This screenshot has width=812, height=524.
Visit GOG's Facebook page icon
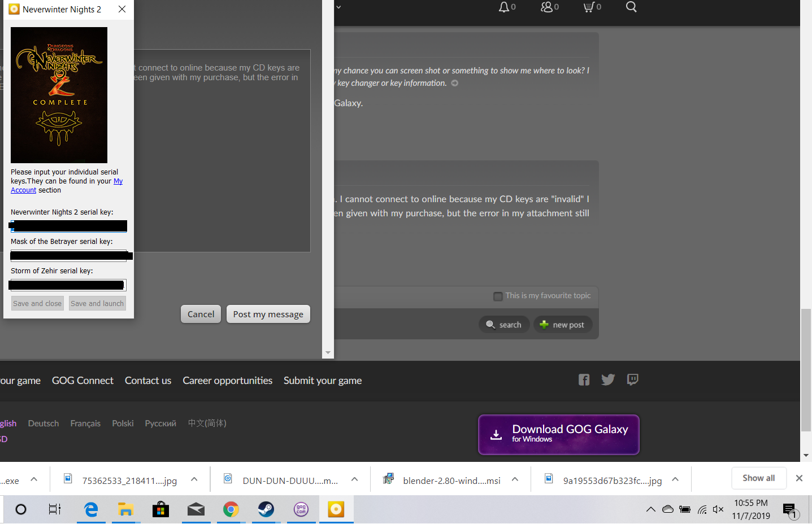(x=584, y=380)
